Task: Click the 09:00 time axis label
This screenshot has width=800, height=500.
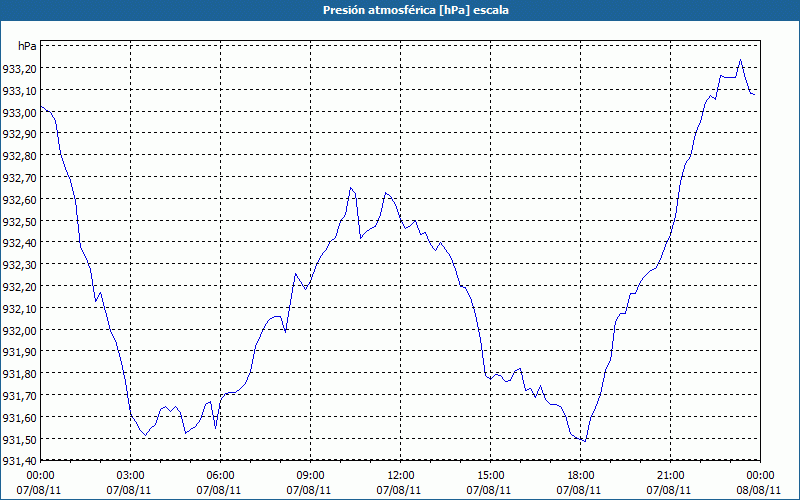Action: click(x=311, y=476)
